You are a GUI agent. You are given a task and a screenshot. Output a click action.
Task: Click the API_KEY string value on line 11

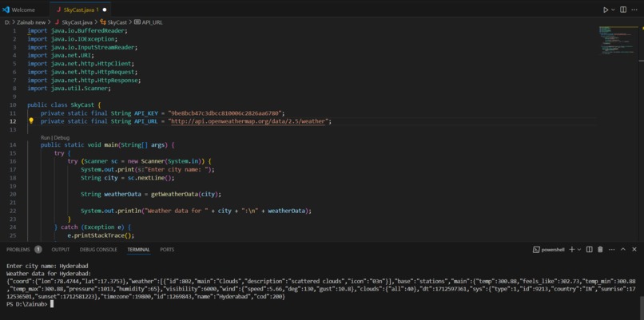coord(226,113)
